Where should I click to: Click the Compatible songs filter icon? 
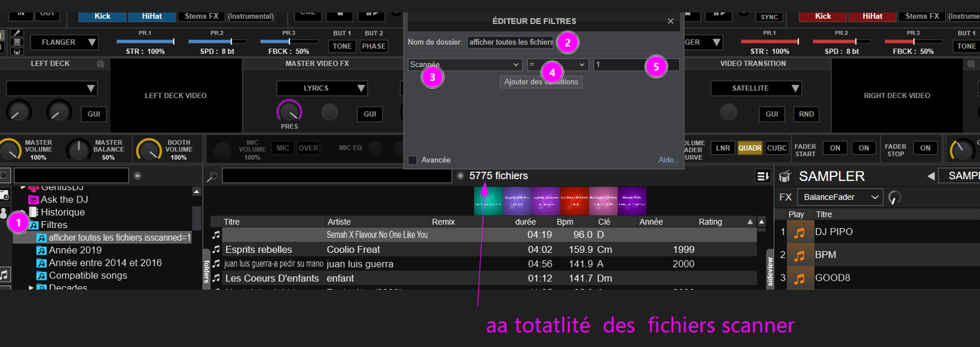(41, 276)
